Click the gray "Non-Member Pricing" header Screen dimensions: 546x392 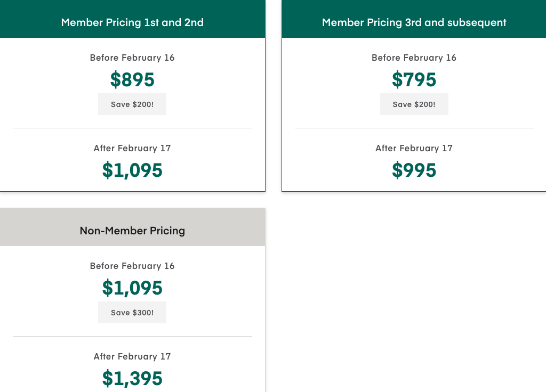click(x=132, y=231)
